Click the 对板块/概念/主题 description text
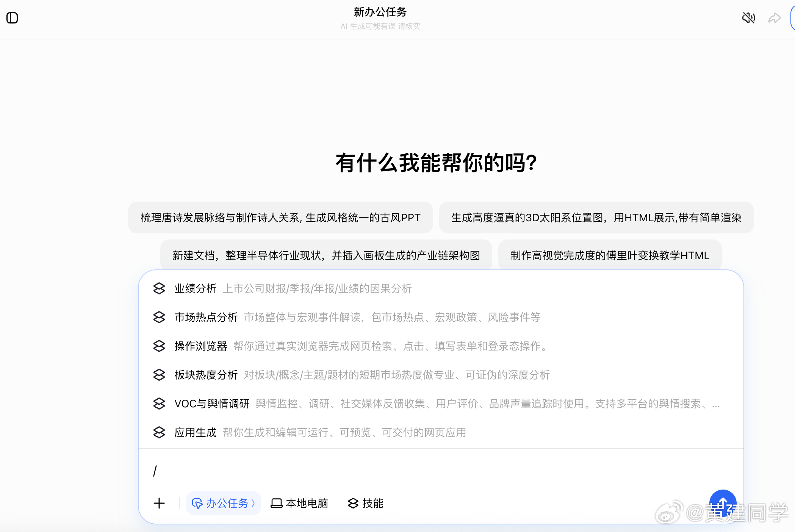This screenshot has width=795, height=532. (397, 375)
